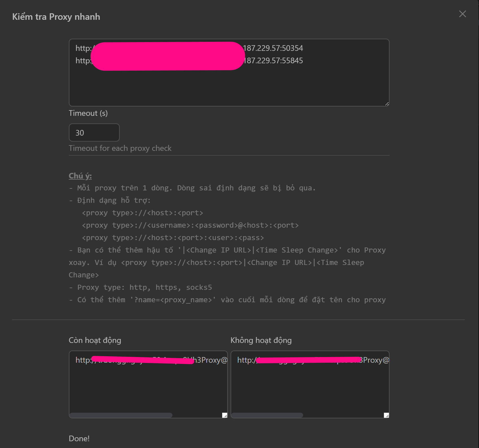Click the Kiểm tra Proxy nhanh title
This screenshot has height=448, width=479.
(x=56, y=17)
